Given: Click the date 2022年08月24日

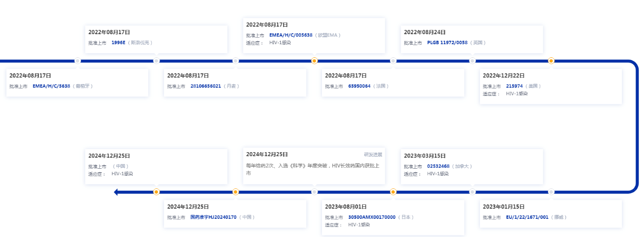Looking at the screenshot, I should point(425,33).
